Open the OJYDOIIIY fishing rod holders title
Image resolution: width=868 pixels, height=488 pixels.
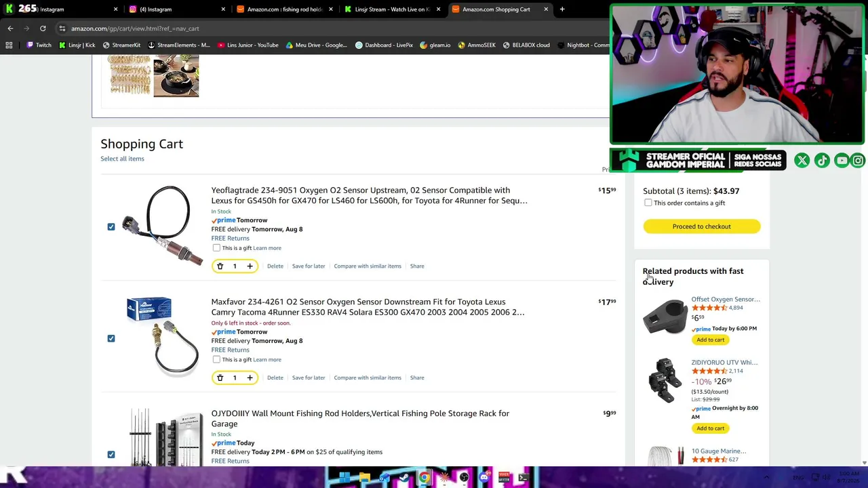click(360, 419)
